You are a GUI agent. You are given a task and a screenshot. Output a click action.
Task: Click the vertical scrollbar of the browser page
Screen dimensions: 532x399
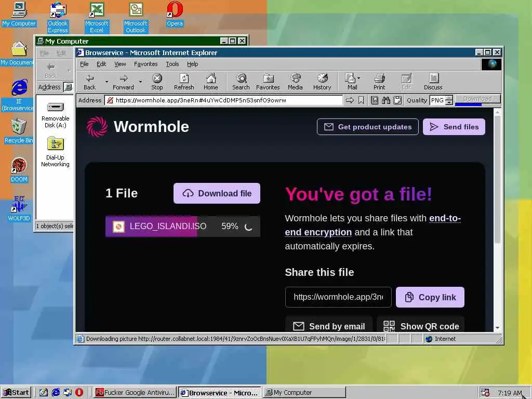point(497,180)
